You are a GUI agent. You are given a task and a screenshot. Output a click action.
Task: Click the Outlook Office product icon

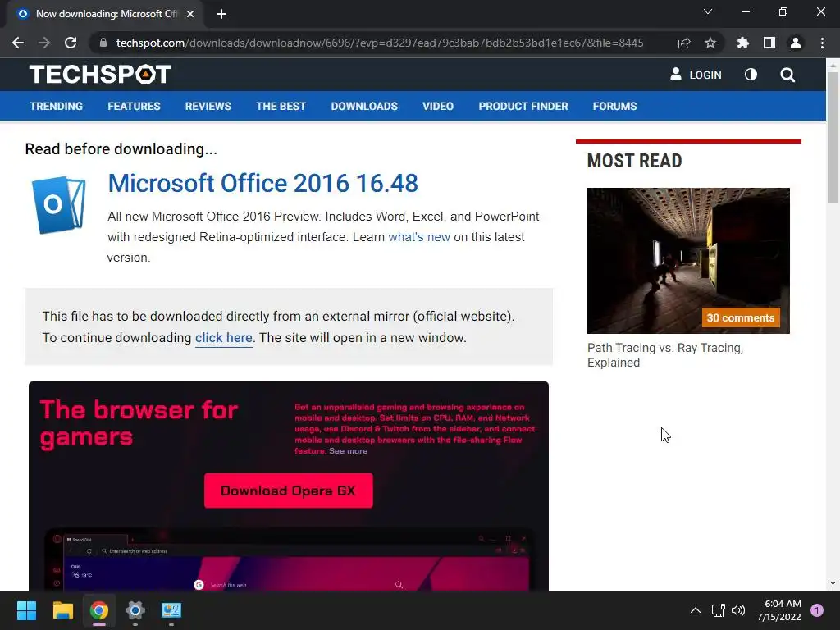59,204
